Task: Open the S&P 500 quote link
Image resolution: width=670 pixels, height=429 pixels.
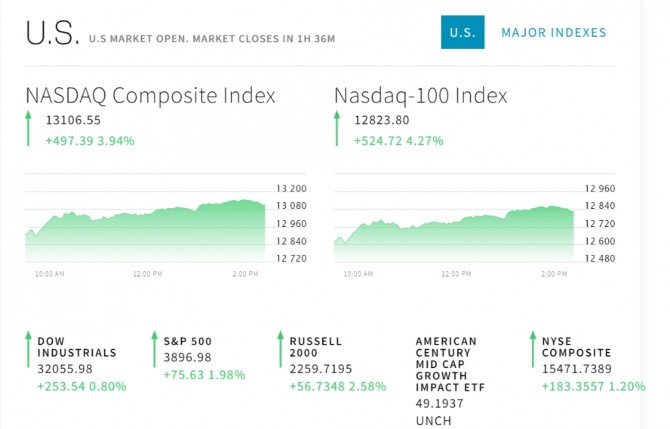Action: [x=188, y=341]
